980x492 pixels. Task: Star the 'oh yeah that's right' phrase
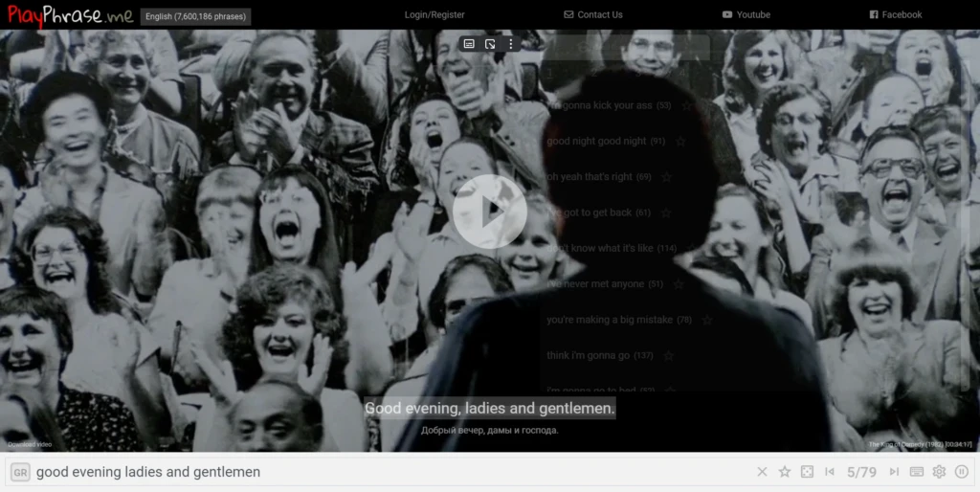[x=666, y=177]
